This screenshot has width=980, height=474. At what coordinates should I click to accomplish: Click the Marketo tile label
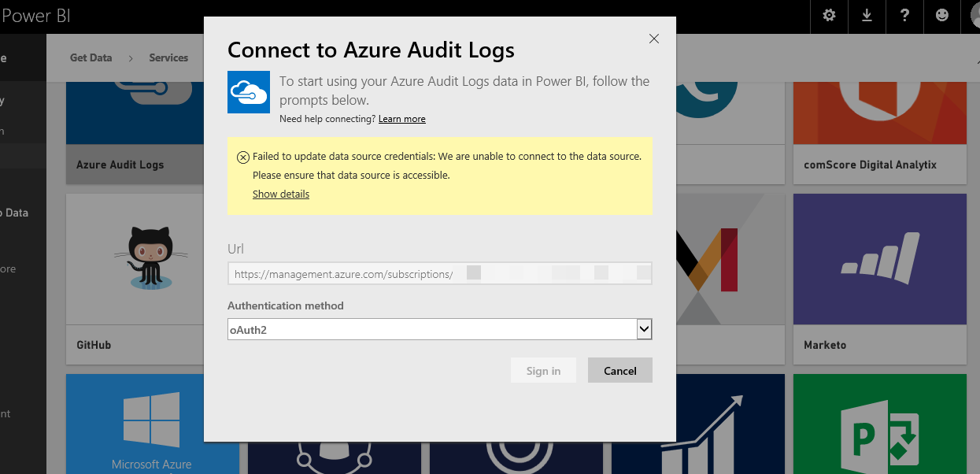click(825, 345)
